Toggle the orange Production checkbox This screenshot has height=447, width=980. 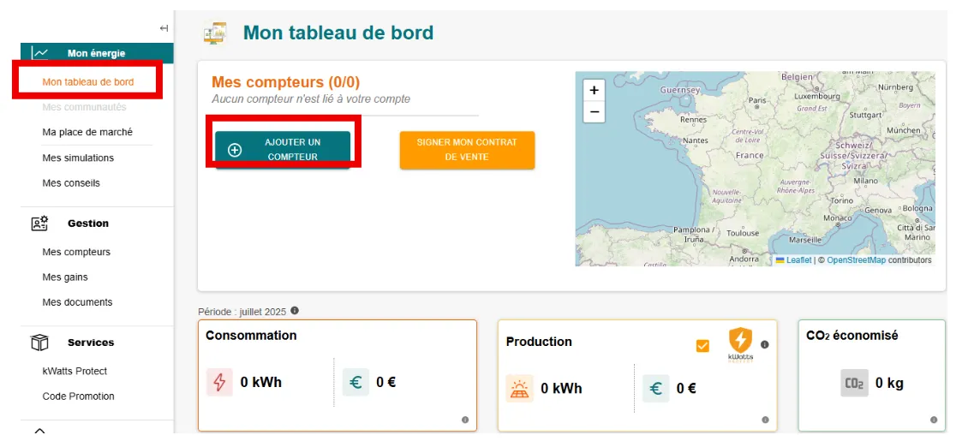pyautogui.click(x=702, y=346)
